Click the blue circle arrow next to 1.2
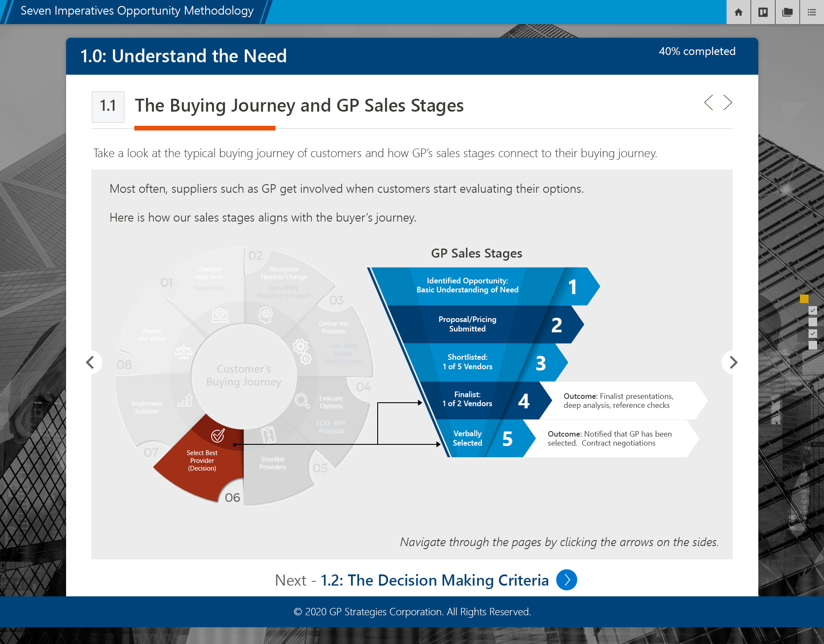The image size is (824, 644). 566,580
